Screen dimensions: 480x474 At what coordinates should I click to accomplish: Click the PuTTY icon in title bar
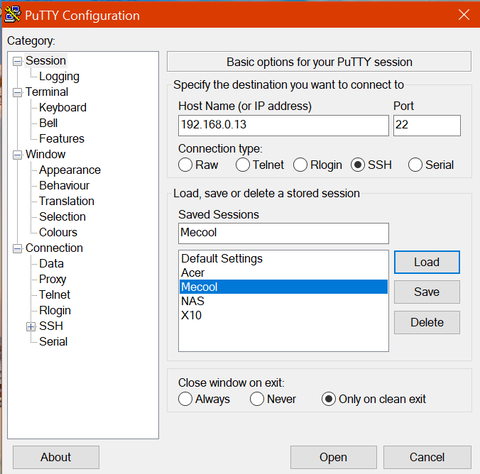pyautogui.click(x=12, y=15)
